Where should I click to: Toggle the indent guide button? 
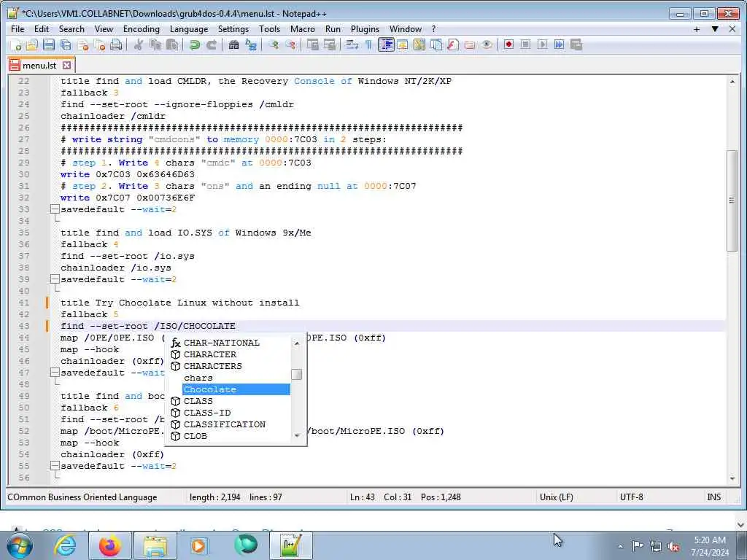(x=386, y=44)
